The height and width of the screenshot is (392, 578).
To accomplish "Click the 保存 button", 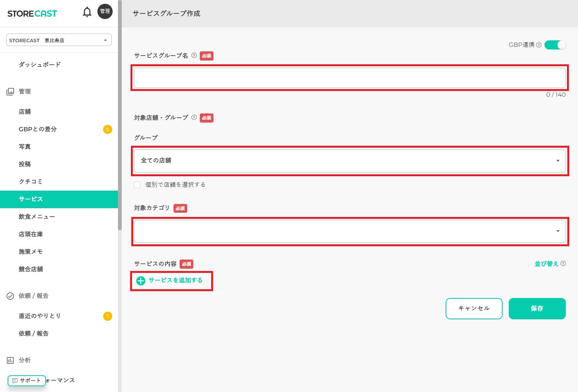I will [x=537, y=309].
